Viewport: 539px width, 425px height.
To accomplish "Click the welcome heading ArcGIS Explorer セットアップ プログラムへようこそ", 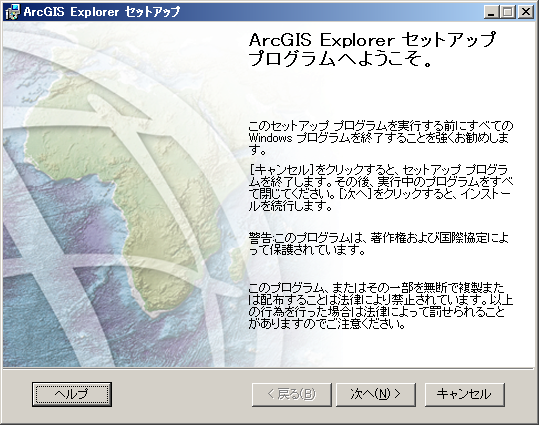I will pos(372,49).
